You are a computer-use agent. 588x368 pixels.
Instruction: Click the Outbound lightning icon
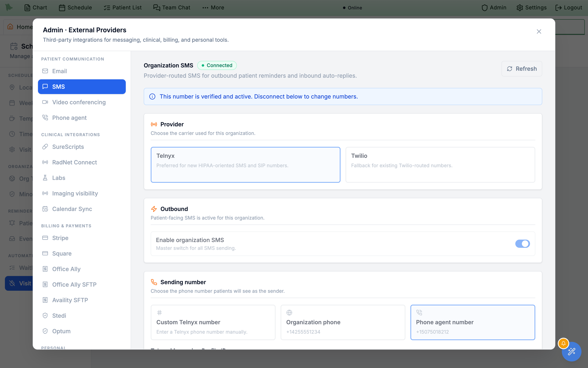(154, 209)
